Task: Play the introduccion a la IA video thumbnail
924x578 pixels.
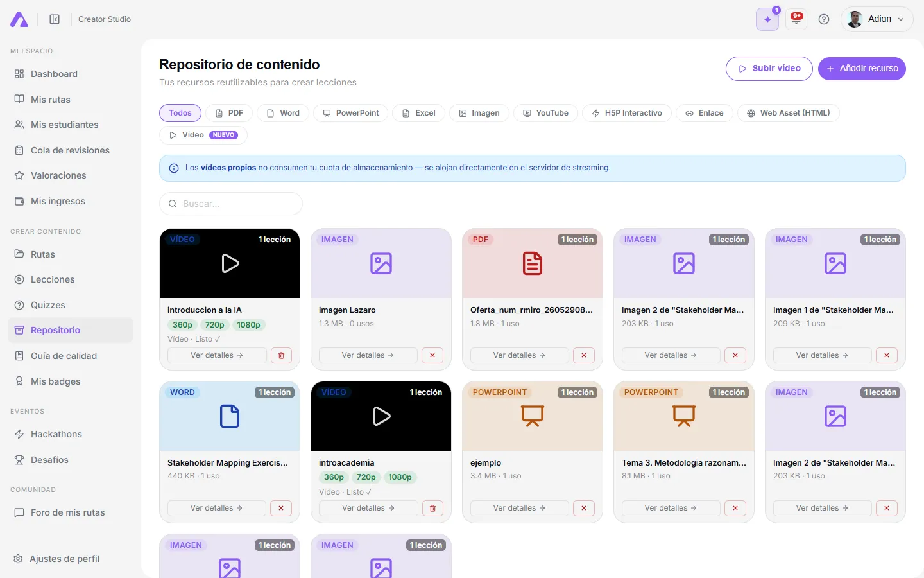Action: (x=230, y=263)
